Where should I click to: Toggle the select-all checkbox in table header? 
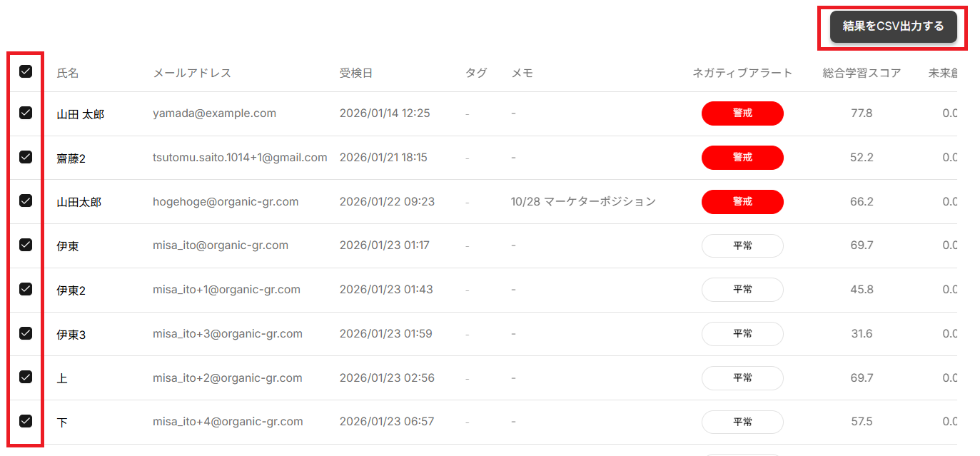pos(26,71)
